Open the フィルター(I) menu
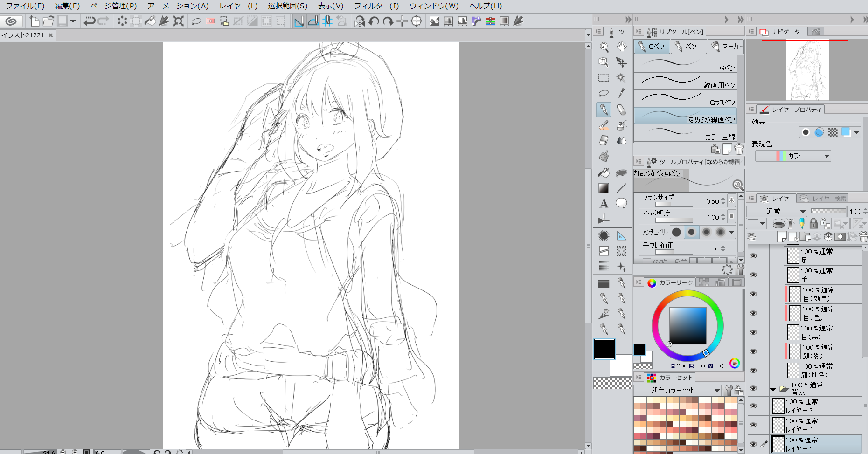The width and height of the screenshot is (868, 454). pos(376,6)
